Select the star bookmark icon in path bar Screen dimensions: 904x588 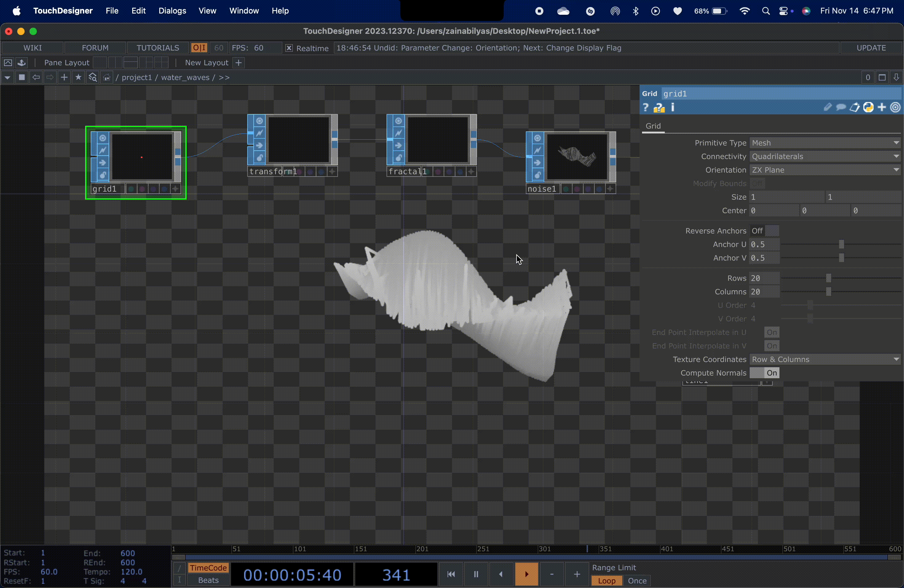pos(78,77)
